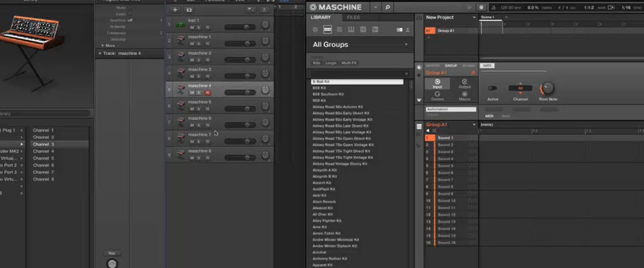Screen dimensions: 644x268
Task: Open the All Groups dropdown
Action: 407,44
